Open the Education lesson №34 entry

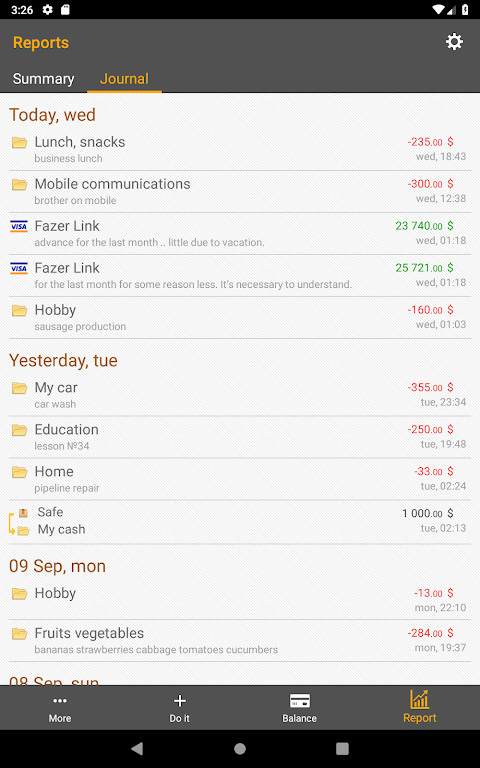point(240,437)
